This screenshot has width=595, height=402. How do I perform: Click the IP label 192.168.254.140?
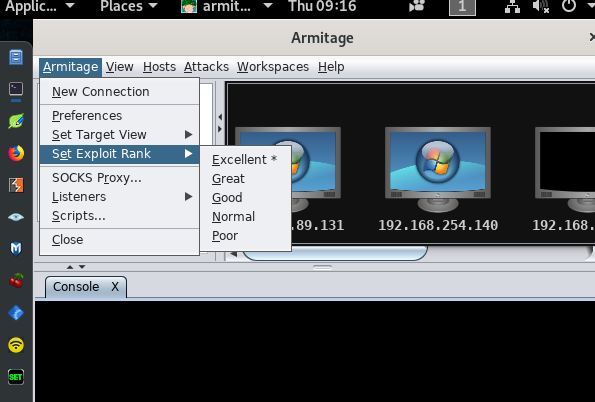[438, 225]
